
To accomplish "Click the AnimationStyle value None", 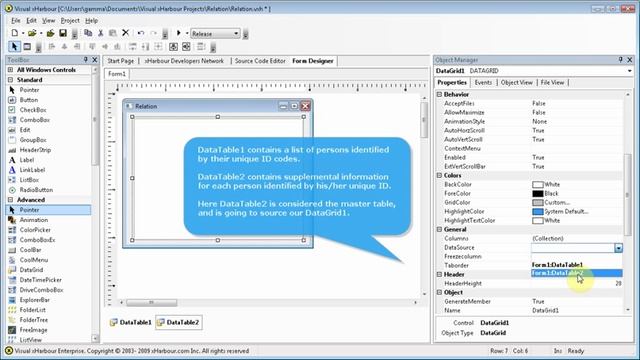I will coord(539,122).
